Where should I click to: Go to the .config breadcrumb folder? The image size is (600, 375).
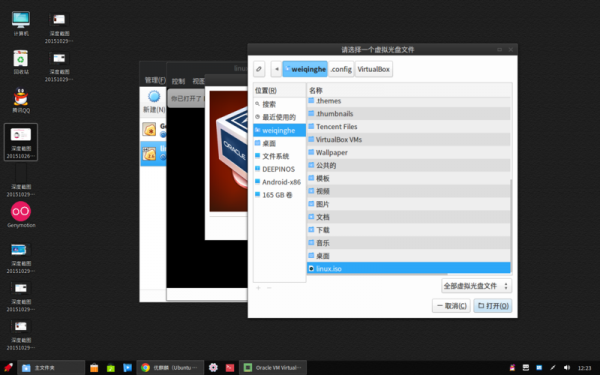click(341, 69)
